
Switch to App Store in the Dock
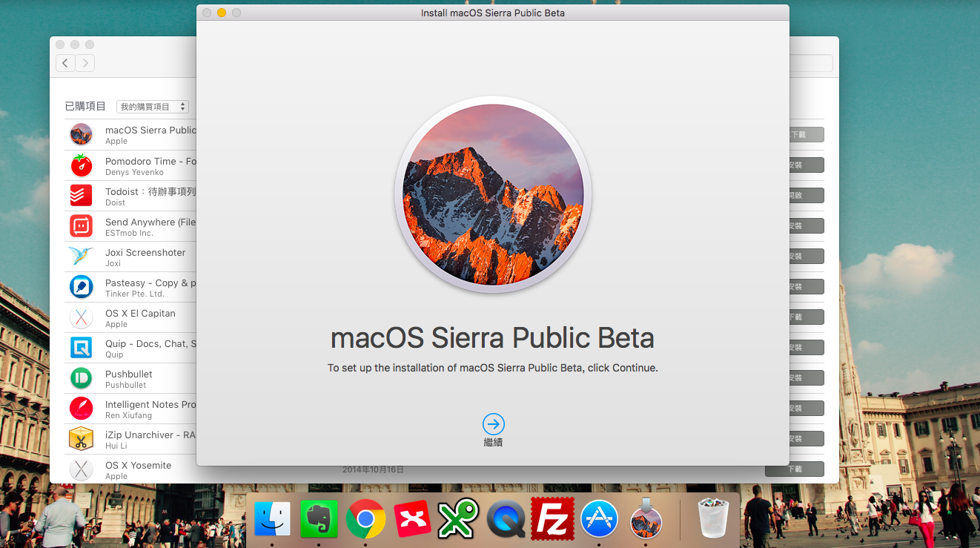point(599,518)
